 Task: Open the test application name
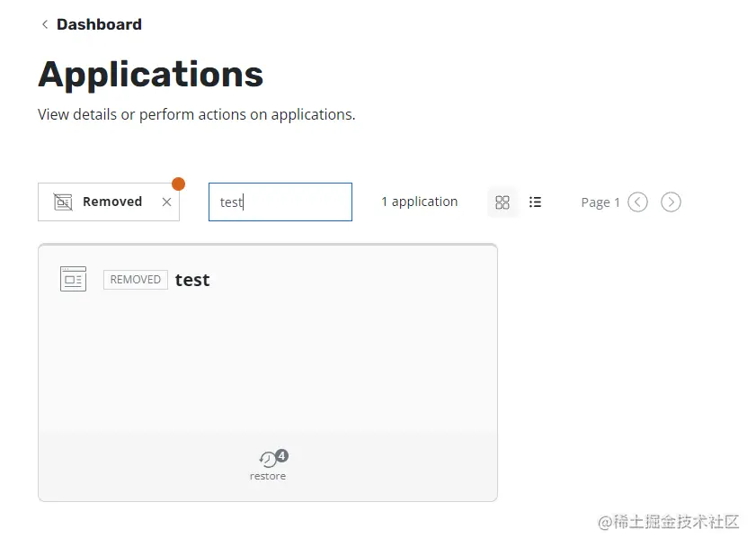(192, 280)
